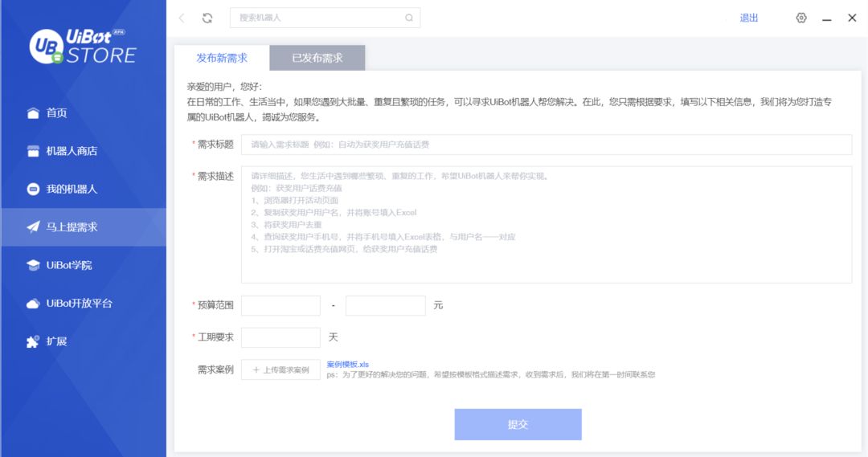The height and width of the screenshot is (457, 868).
Task: Close the UiBot Store window
Action: 852,18
